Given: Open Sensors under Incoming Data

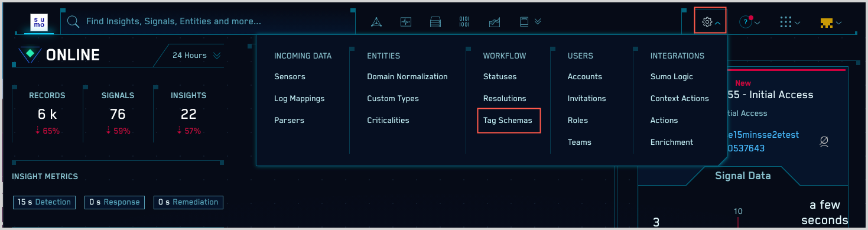Looking at the screenshot, I should click(x=290, y=76).
